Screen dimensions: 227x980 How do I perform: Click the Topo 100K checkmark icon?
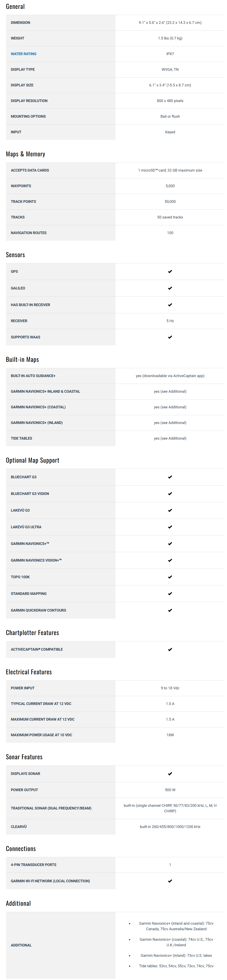pyautogui.click(x=170, y=577)
